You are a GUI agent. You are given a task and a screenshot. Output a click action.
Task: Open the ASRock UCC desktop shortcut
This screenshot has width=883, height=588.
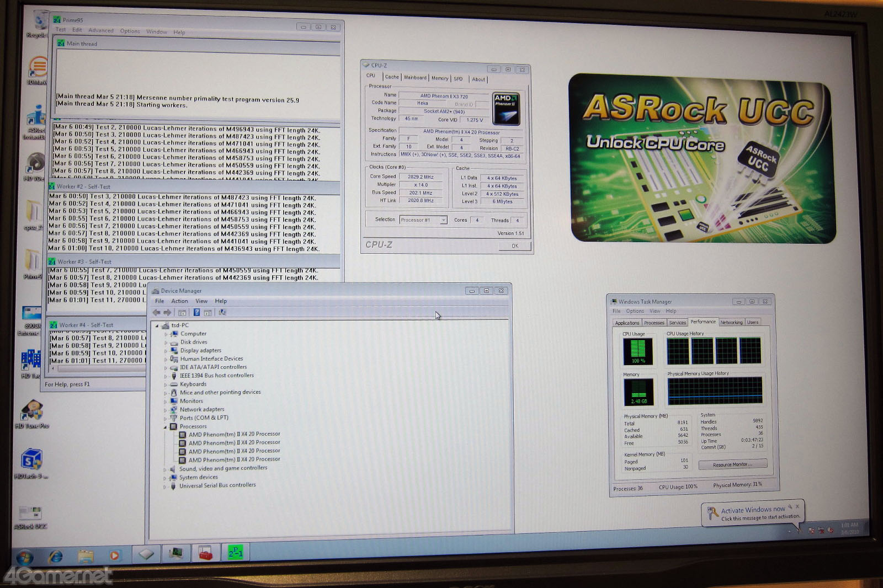(30, 515)
